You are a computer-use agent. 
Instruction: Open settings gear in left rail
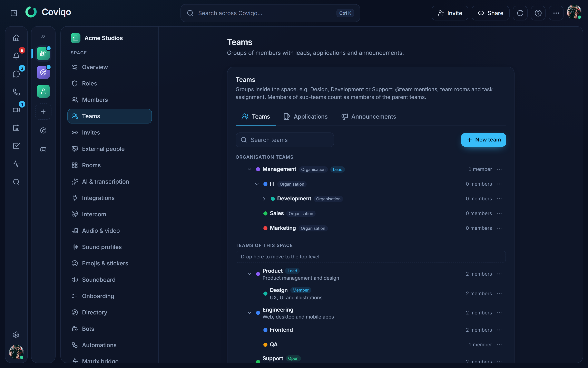[x=16, y=335]
